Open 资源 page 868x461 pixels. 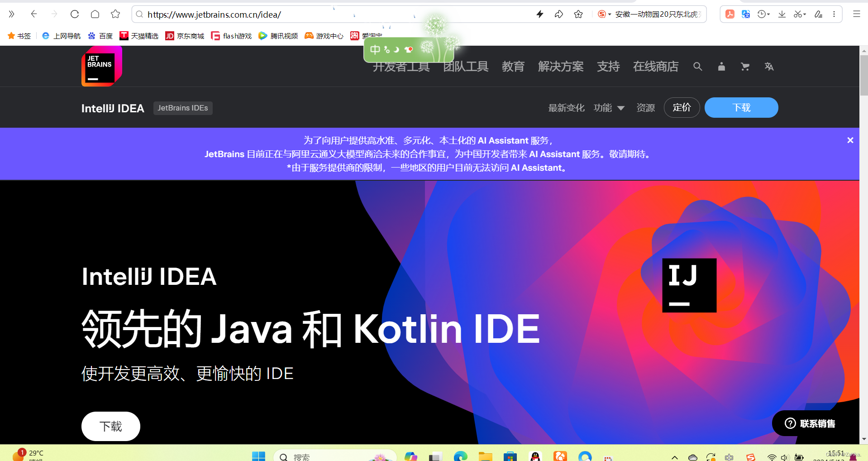pos(645,108)
